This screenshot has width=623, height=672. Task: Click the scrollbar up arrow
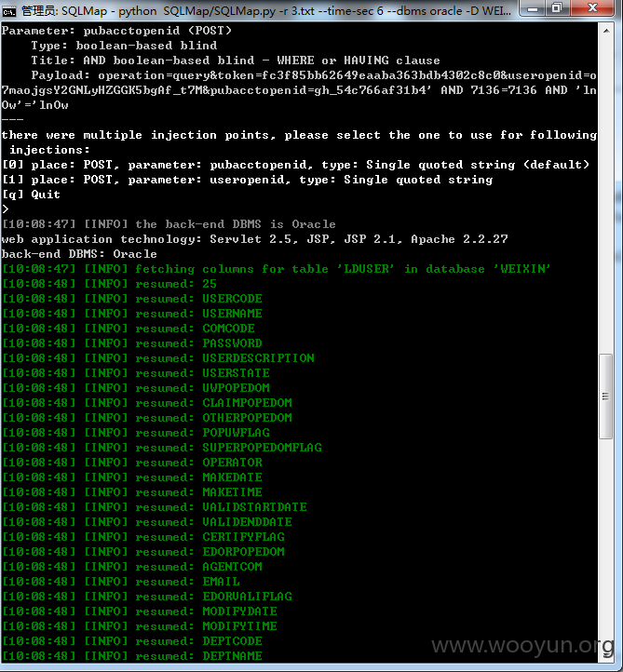point(606,31)
